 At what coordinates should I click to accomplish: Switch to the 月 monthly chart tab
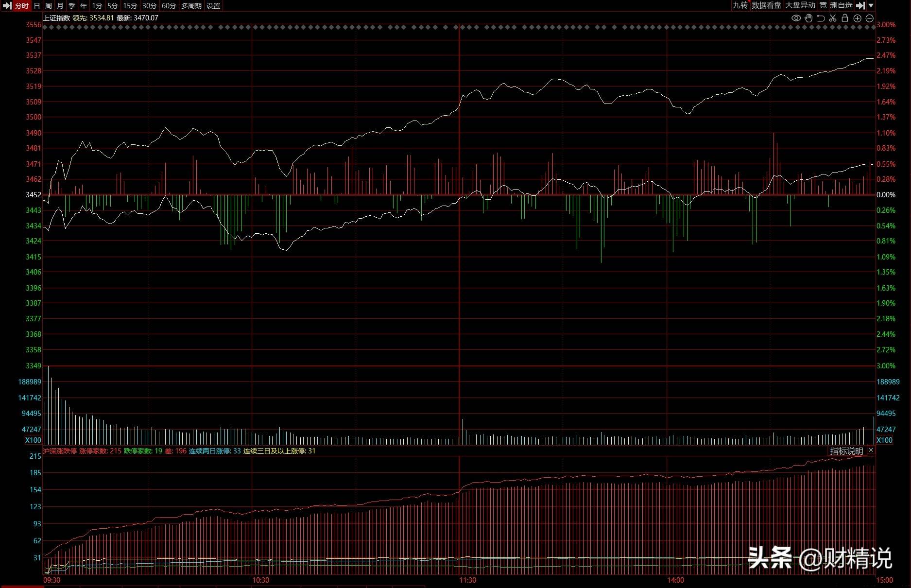point(60,6)
